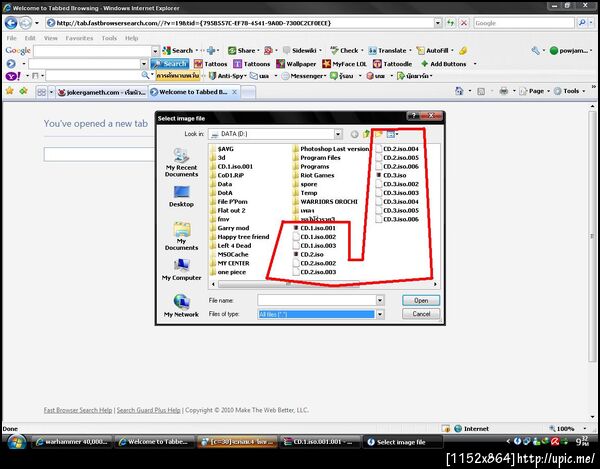The height and width of the screenshot is (469, 600).
Task: Click the Refresh page icon
Action: [x=451, y=23]
